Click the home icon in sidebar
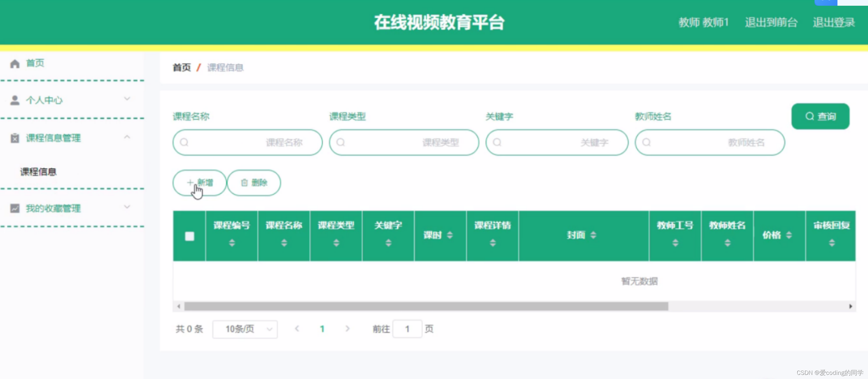868x379 pixels. pyautogui.click(x=15, y=64)
